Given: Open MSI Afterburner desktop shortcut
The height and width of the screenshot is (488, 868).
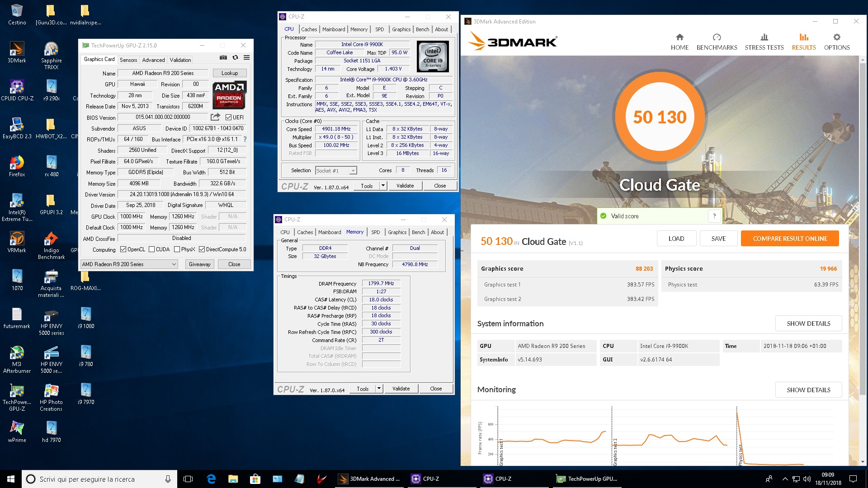Looking at the screenshot, I should 17,359.
